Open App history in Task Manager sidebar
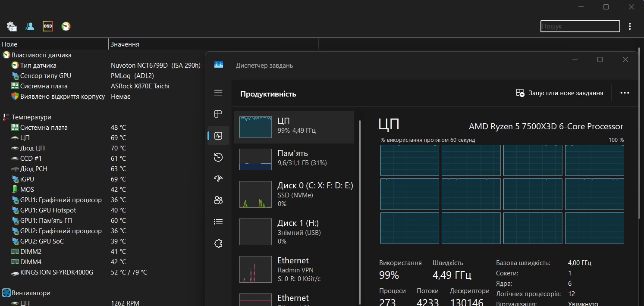This screenshot has height=306, width=644. click(218, 157)
